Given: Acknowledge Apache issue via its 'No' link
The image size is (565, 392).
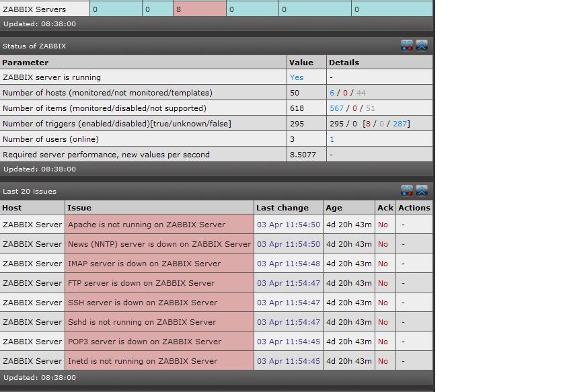Looking at the screenshot, I should pyautogui.click(x=383, y=225).
